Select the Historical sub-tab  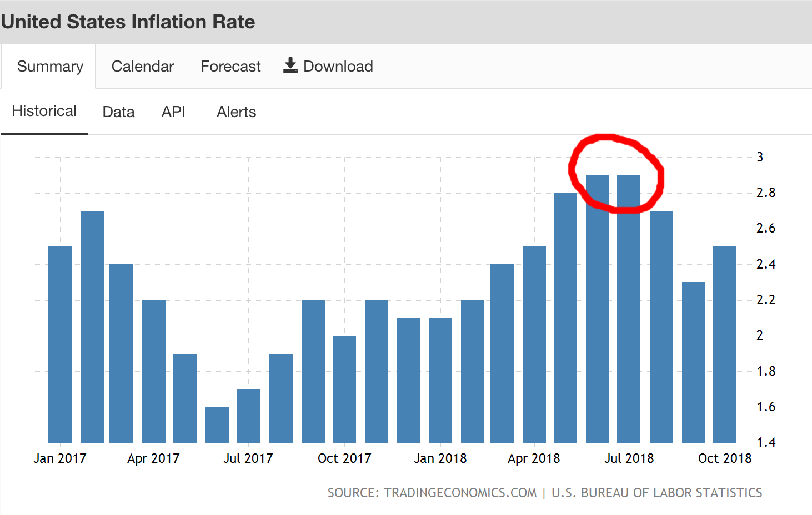[x=44, y=111]
